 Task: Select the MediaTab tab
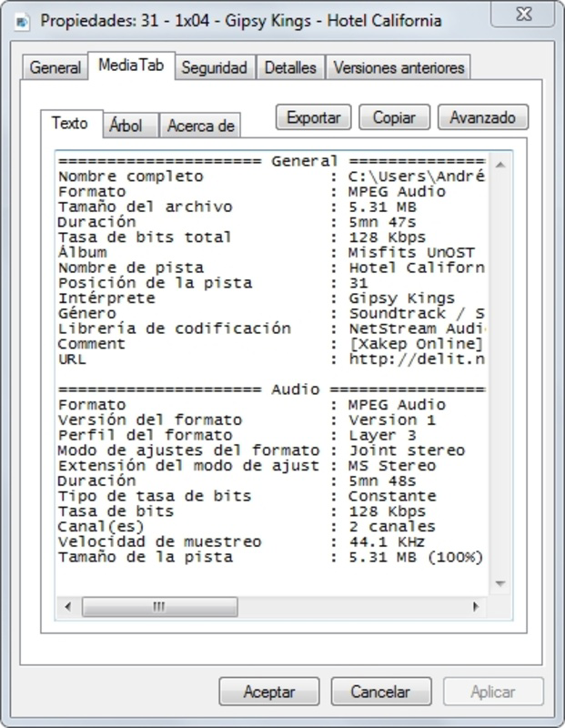pos(131,66)
